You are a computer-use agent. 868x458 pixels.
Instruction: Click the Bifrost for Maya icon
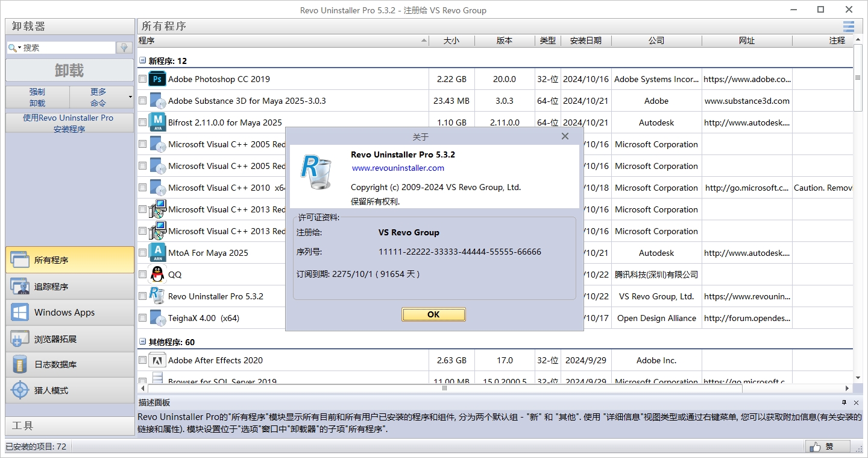[157, 122]
